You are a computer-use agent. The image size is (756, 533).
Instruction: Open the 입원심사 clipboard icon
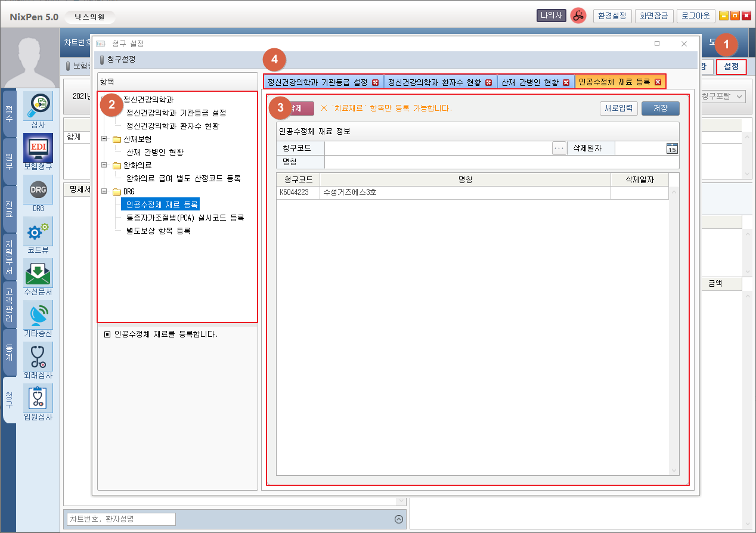pos(38,398)
